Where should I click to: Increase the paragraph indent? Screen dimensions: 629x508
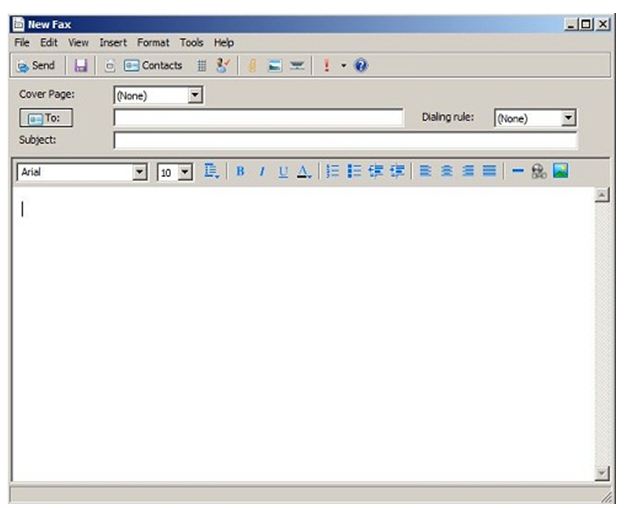click(x=398, y=171)
